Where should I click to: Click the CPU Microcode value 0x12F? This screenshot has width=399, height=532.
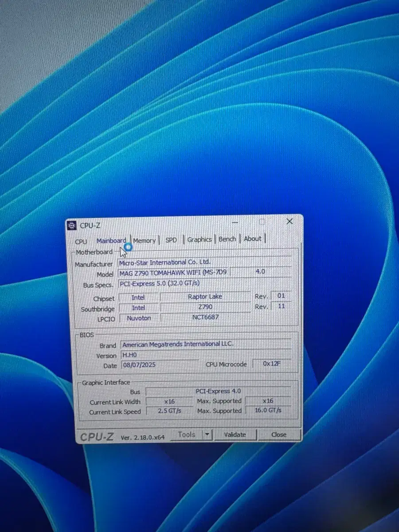click(x=272, y=364)
